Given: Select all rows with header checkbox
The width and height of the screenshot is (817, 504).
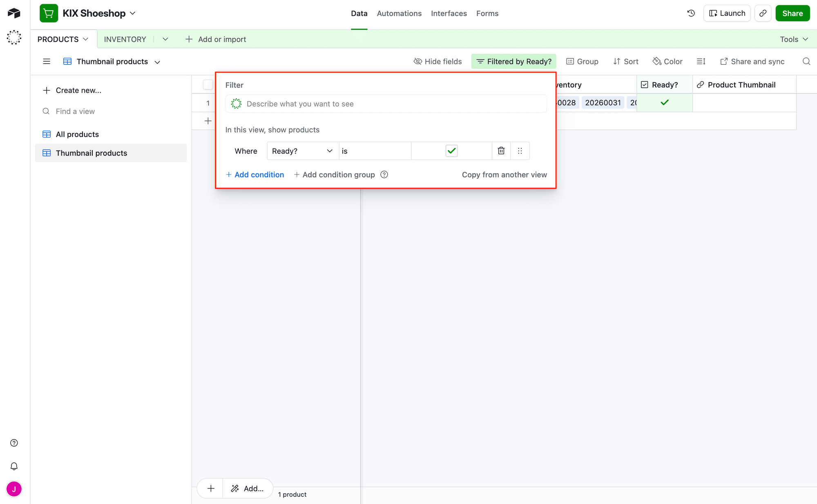Looking at the screenshot, I should pos(208,84).
